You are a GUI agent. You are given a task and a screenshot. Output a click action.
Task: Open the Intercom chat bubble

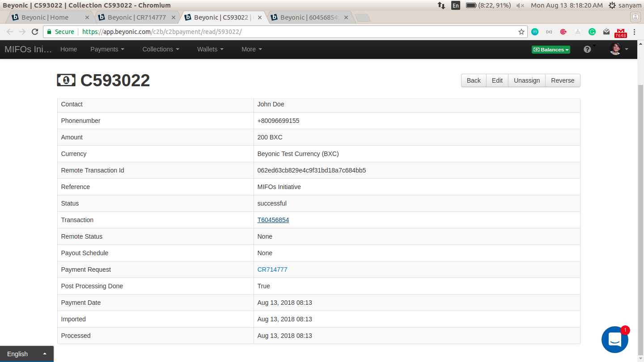615,340
